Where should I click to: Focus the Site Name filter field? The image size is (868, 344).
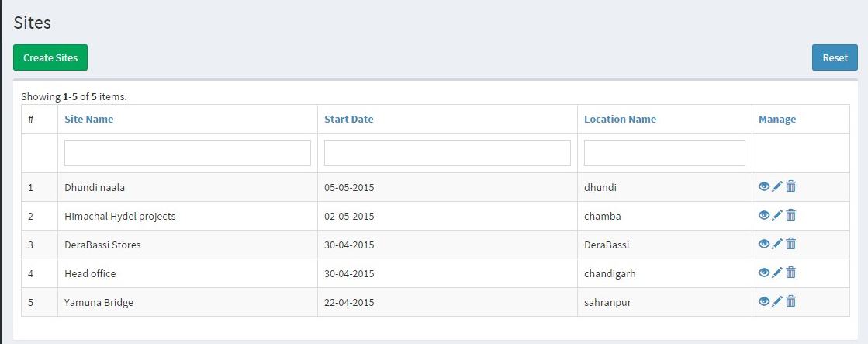tap(188, 153)
